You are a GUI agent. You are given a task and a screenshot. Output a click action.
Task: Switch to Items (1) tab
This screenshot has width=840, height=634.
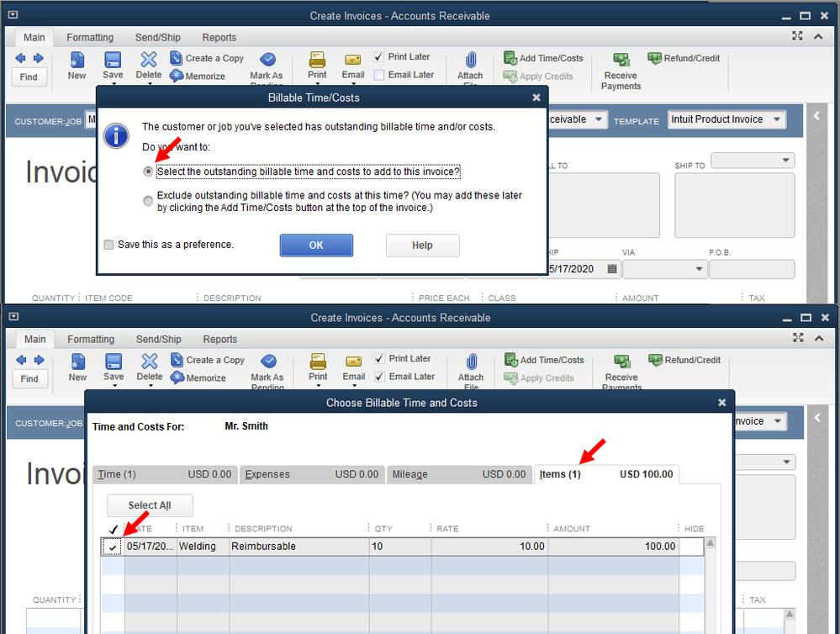(606, 474)
